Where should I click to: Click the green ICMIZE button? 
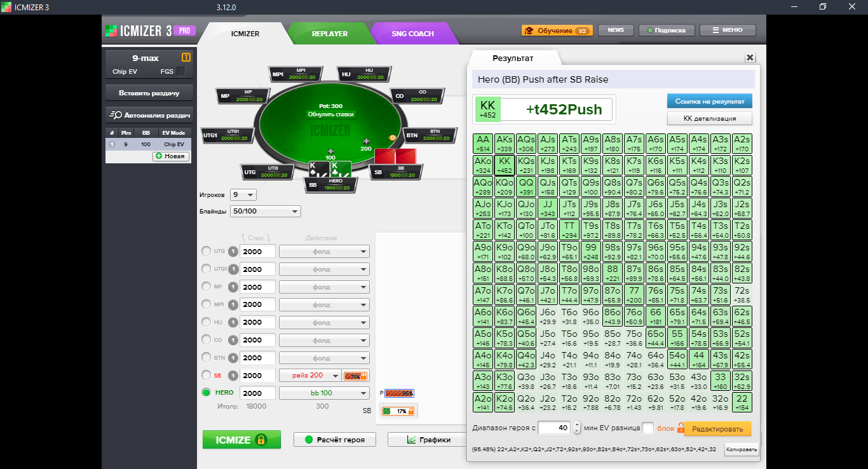tap(241, 439)
